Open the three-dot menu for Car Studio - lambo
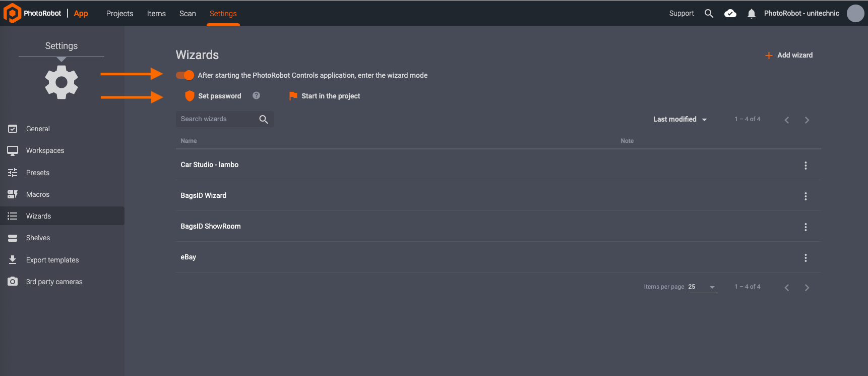This screenshot has height=376, width=868. (805, 166)
